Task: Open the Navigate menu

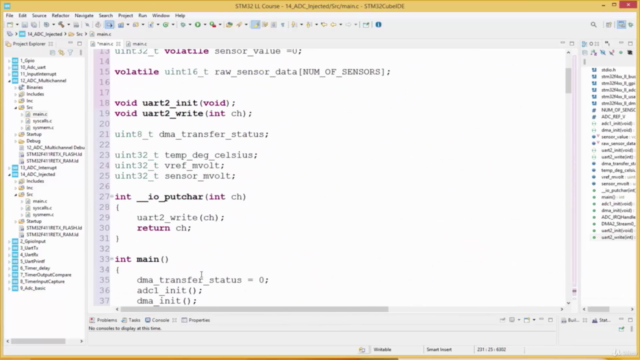Action: [x=84, y=16]
